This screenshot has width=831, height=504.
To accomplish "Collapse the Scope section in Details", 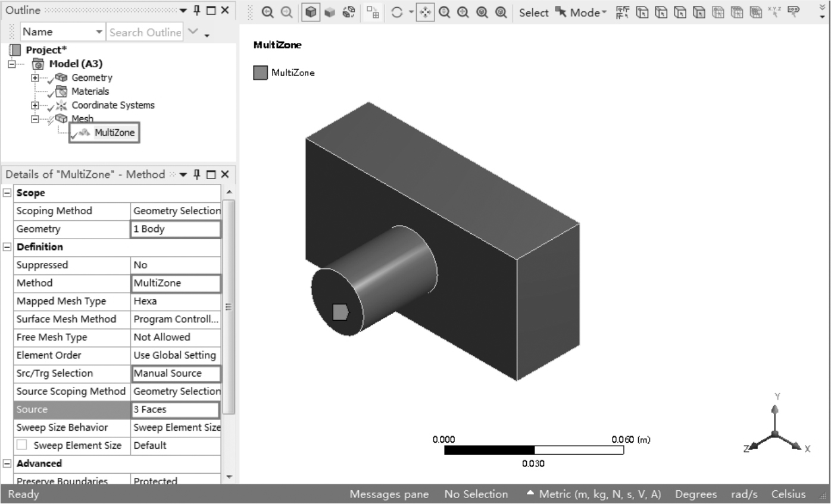I will [x=7, y=193].
